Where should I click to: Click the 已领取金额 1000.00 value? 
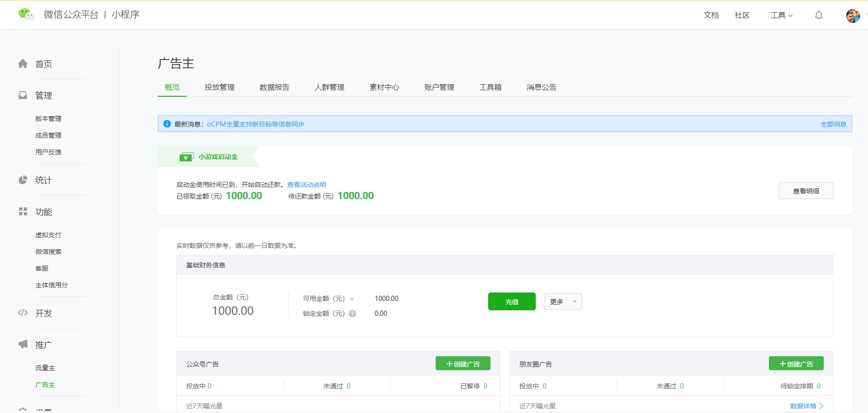click(x=244, y=196)
